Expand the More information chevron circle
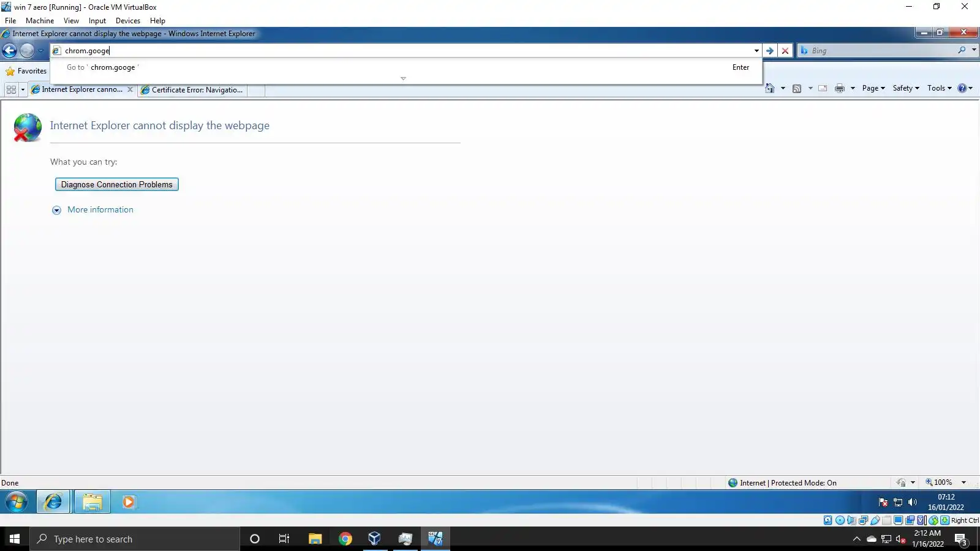The height and width of the screenshot is (551, 980). point(56,210)
